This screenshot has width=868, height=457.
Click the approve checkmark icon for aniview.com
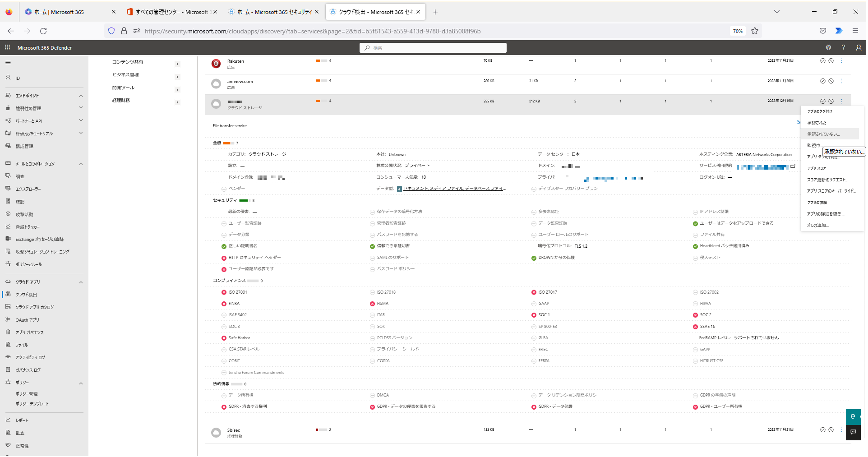(x=822, y=81)
